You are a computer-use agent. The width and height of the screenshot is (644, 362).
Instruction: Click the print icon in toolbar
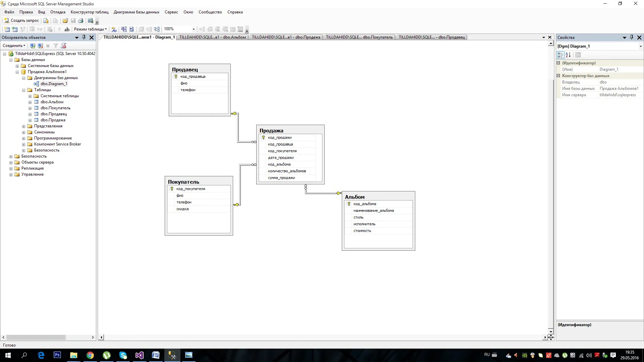pos(81,20)
